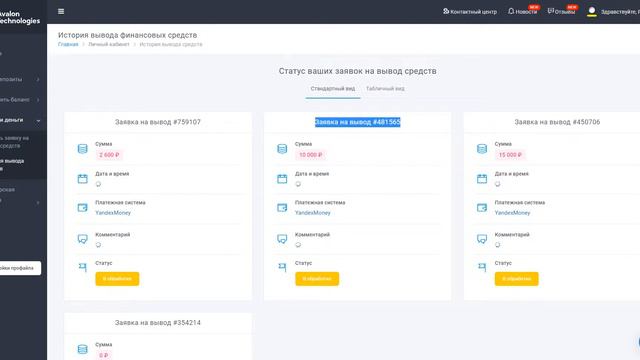This screenshot has height=360, width=640.
Task: Open Личный кабинет breadcrumb
Action: 109,44
